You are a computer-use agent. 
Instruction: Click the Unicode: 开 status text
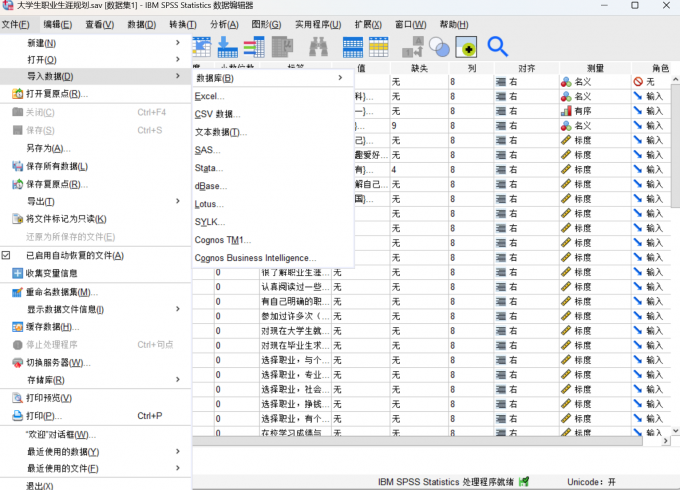[591, 482]
